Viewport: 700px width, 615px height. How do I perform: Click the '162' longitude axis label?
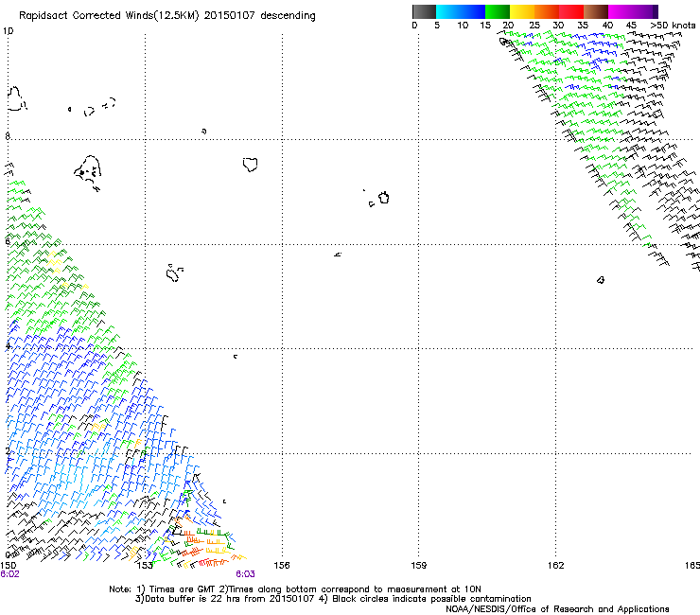pos(555,566)
